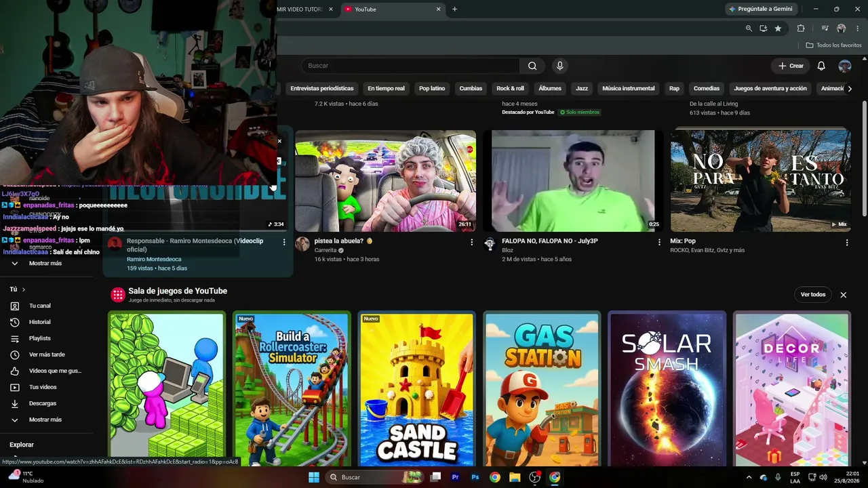Start voice search with the microphone icon
868x488 pixels.
pos(559,66)
